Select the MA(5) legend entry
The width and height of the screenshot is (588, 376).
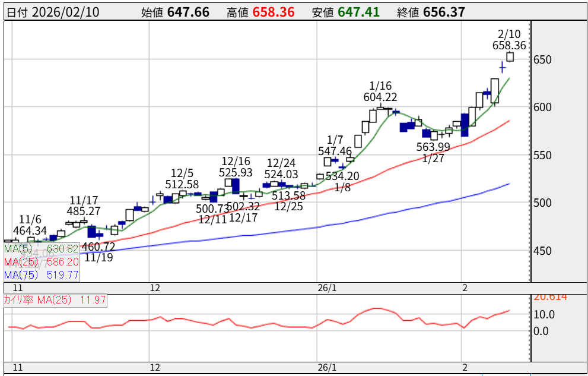coord(41,249)
